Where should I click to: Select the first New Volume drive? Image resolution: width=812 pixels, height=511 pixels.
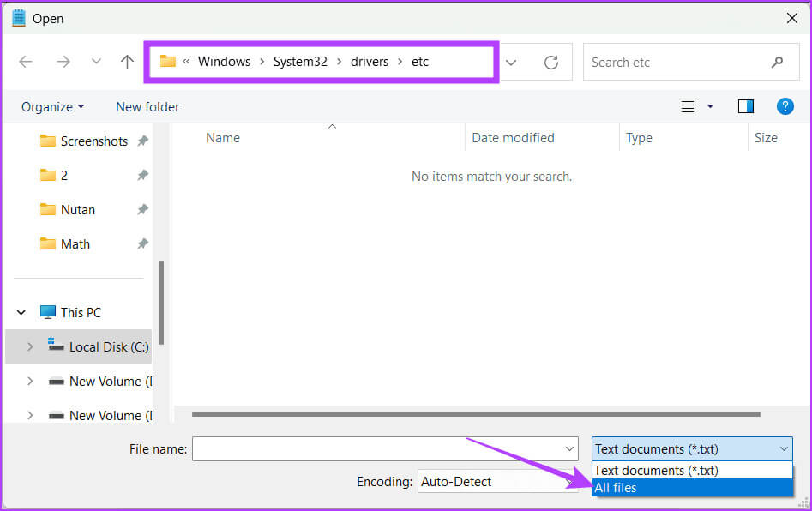click(100, 381)
